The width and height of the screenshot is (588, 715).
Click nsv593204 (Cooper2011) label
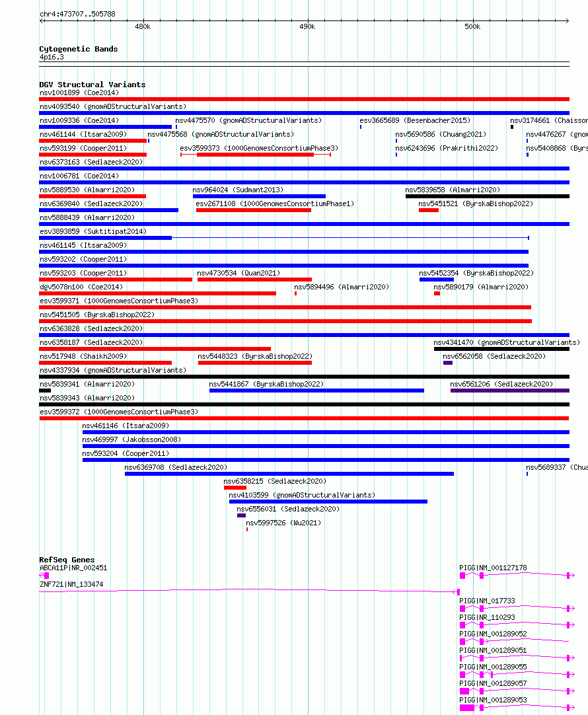(x=126, y=454)
